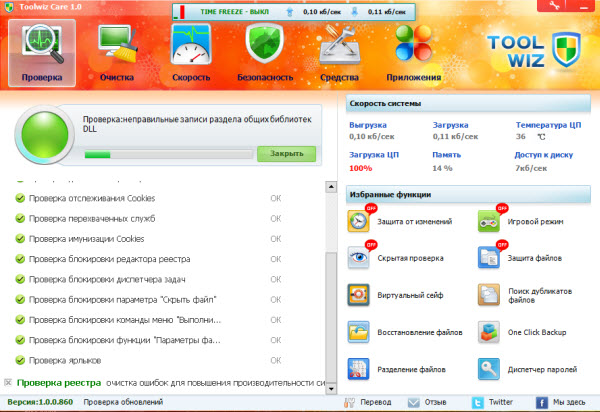Select Проверка отслеживания Cookies row
Viewport: 600px width, 412px height.
[x=148, y=198]
